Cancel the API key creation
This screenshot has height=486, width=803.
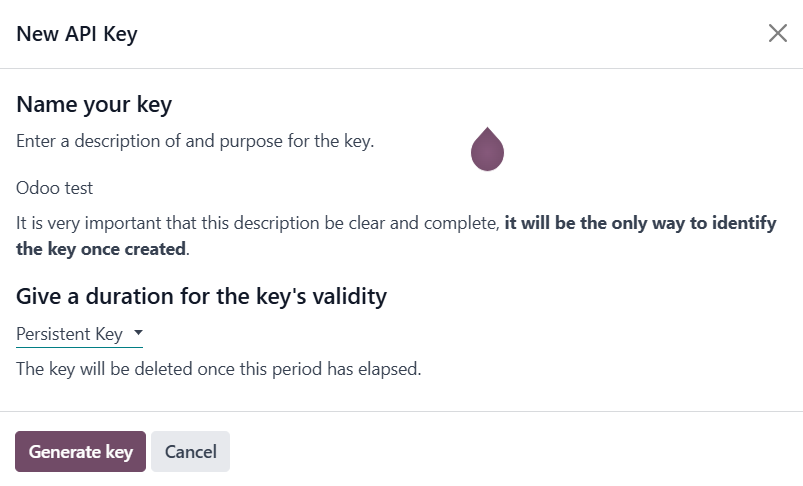click(x=190, y=452)
